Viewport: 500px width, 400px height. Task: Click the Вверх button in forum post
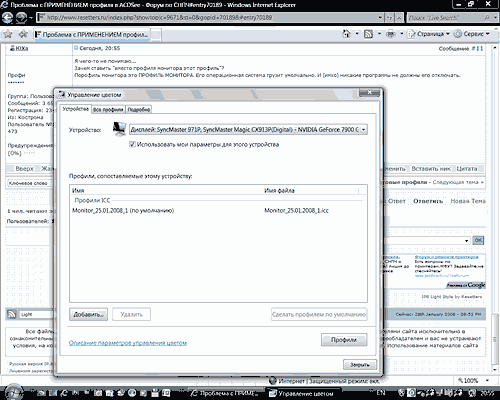pyautogui.click(x=24, y=169)
